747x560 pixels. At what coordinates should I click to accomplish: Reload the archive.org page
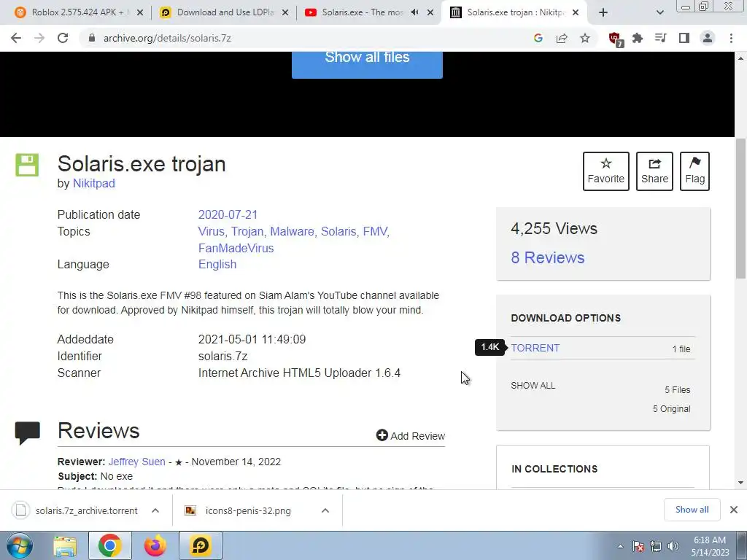[x=63, y=38]
